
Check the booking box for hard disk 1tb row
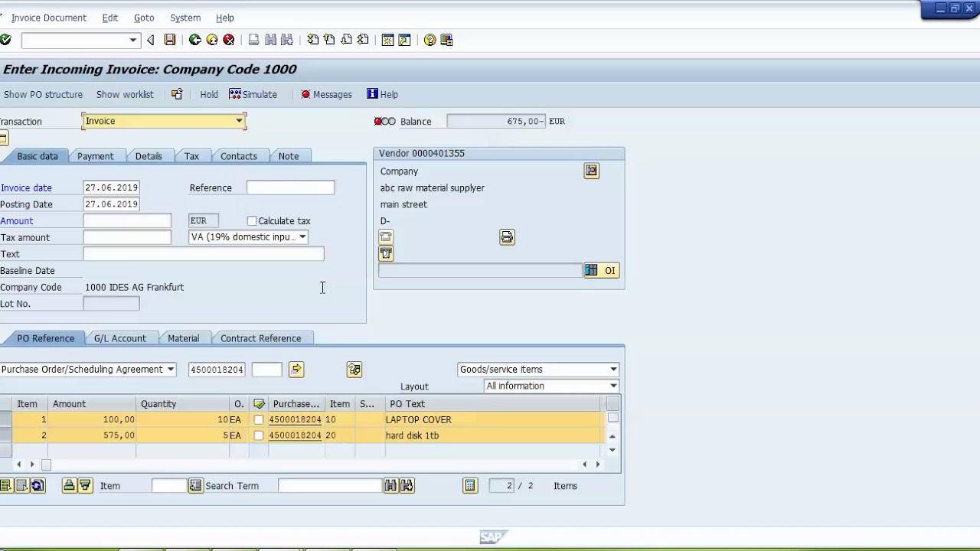pyautogui.click(x=259, y=436)
